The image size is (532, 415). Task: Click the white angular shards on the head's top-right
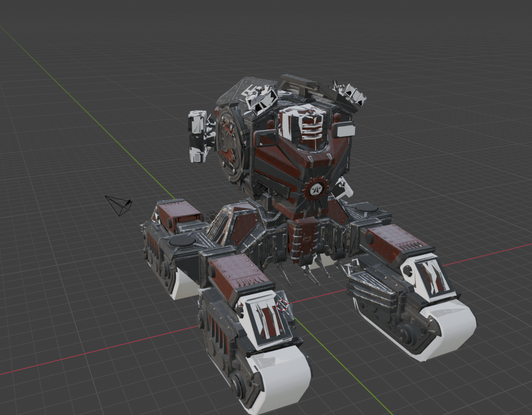(350, 92)
